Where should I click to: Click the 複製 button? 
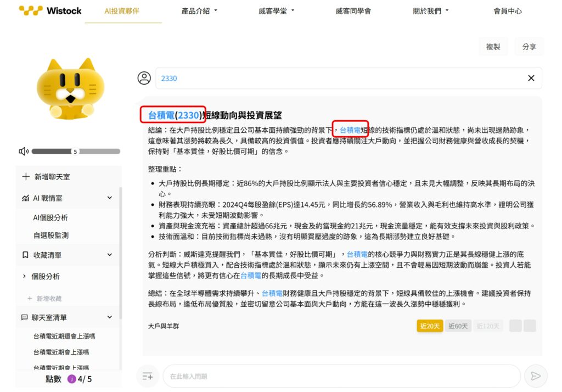point(492,47)
